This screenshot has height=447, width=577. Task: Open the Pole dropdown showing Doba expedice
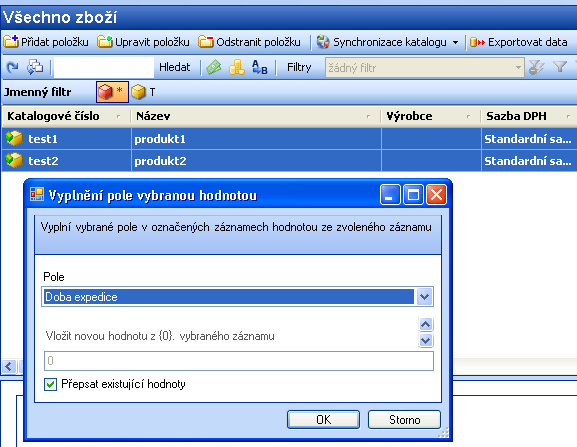click(x=237, y=297)
